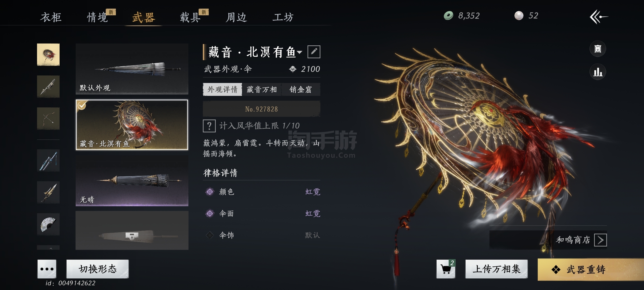This screenshot has height=290, width=644.
Task: Open 和鸣商店 arrow expander
Action: (x=601, y=240)
